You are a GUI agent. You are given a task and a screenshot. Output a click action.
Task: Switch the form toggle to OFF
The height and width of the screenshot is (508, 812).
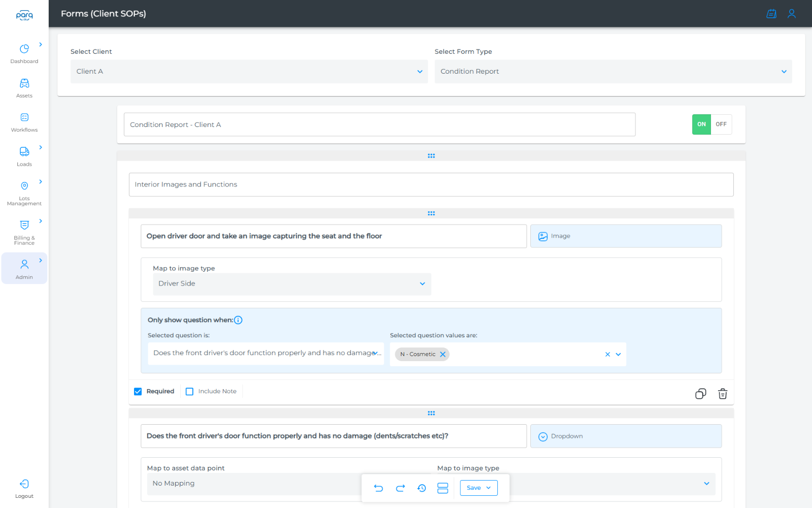coord(721,124)
